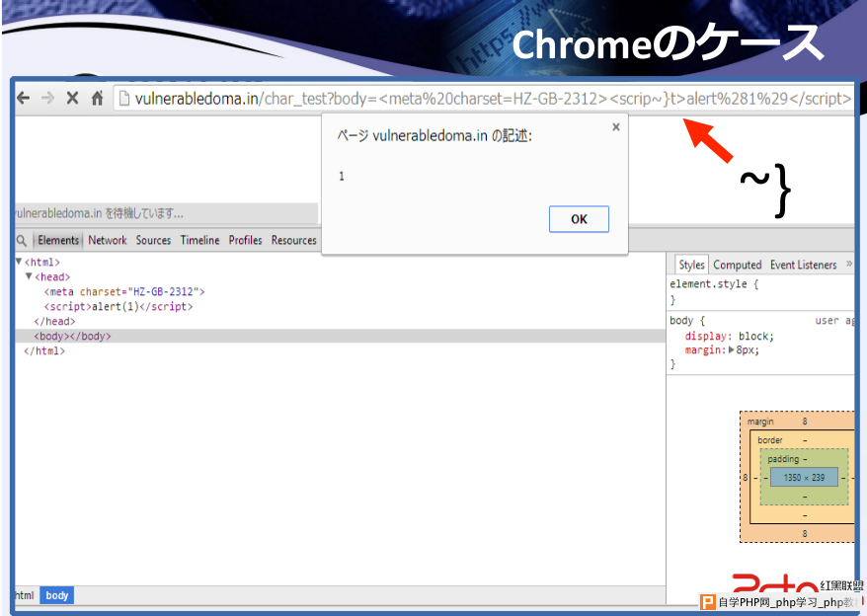
Task: Select the Computed sidebar tab
Action: (x=737, y=265)
